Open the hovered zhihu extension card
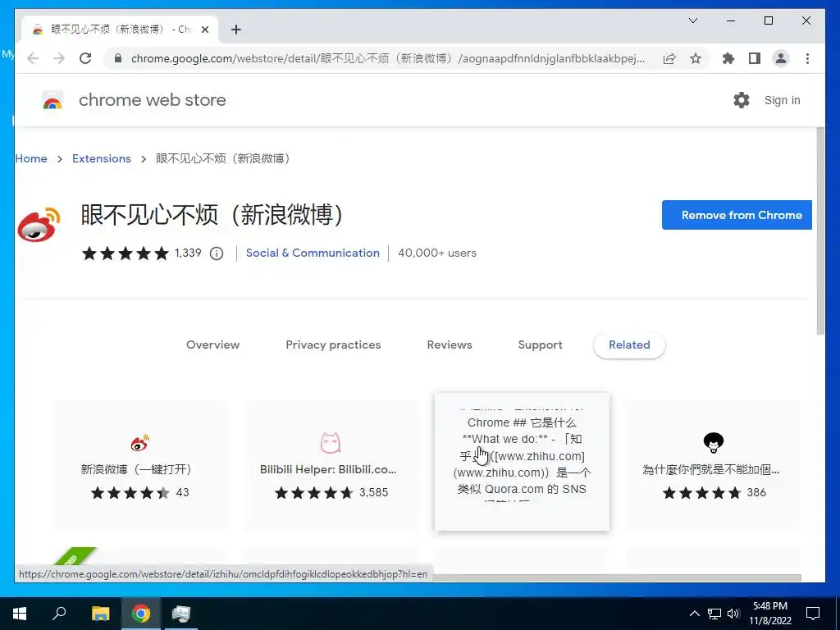The height and width of the screenshot is (630, 840). click(x=522, y=462)
